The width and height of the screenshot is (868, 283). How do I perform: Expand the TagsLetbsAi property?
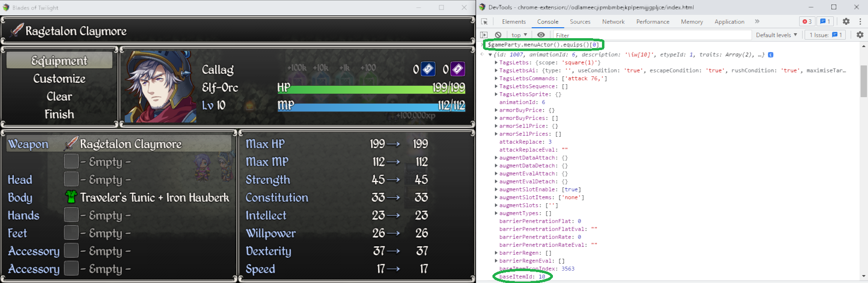coord(496,71)
